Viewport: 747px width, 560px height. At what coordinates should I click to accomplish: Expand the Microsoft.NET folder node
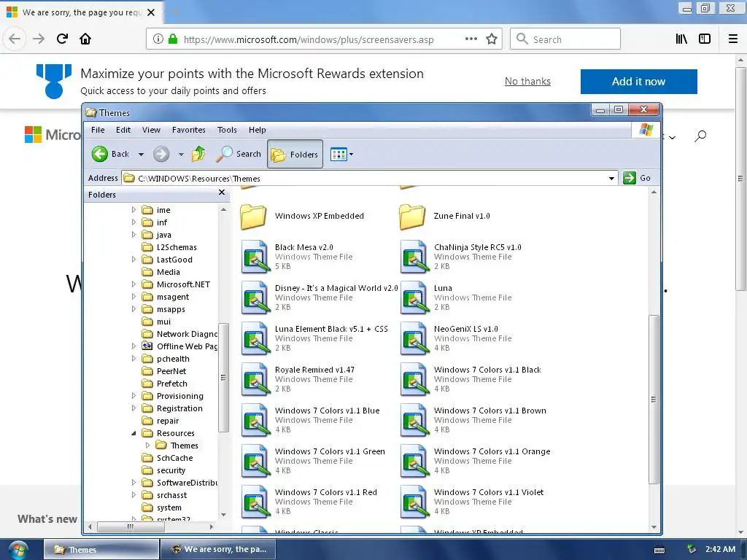134,284
